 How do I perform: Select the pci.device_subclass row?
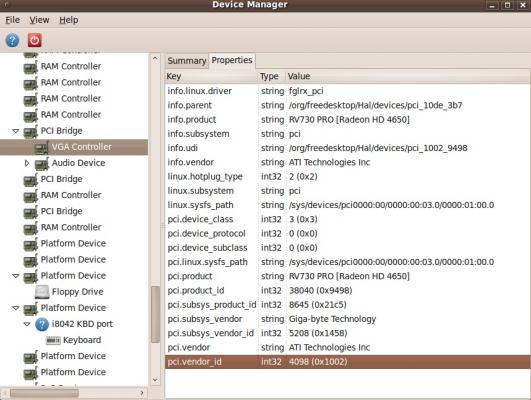[347, 248]
